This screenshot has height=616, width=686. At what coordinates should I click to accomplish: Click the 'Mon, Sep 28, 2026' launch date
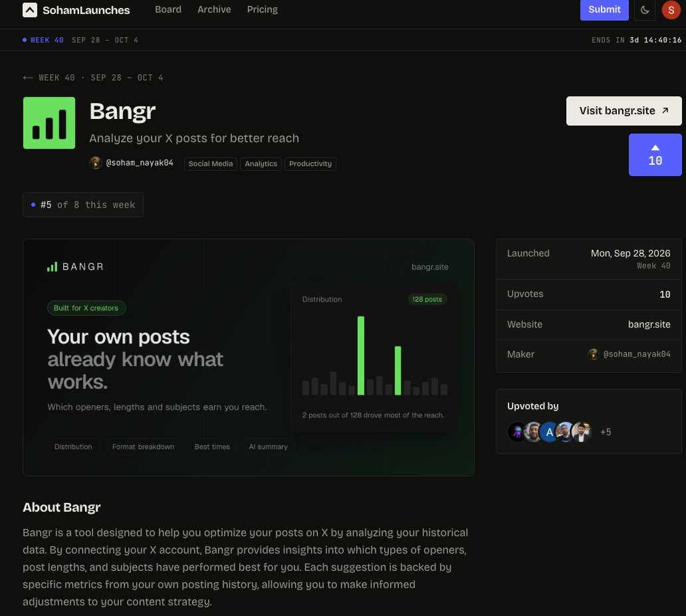pyautogui.click(x=630, y=253)
